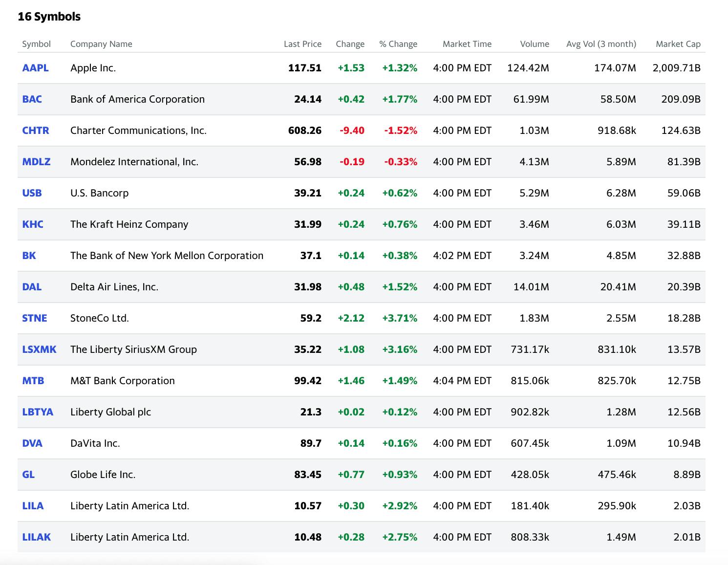Select 'The Kraft Heinz Company' name cell
728x565 pixels.
click(129, 224)
